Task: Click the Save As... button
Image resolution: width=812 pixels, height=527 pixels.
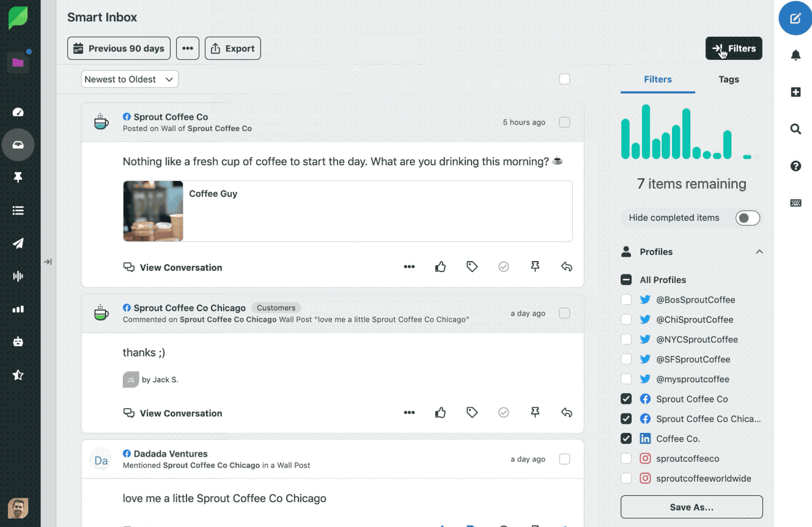Action: 692,507
